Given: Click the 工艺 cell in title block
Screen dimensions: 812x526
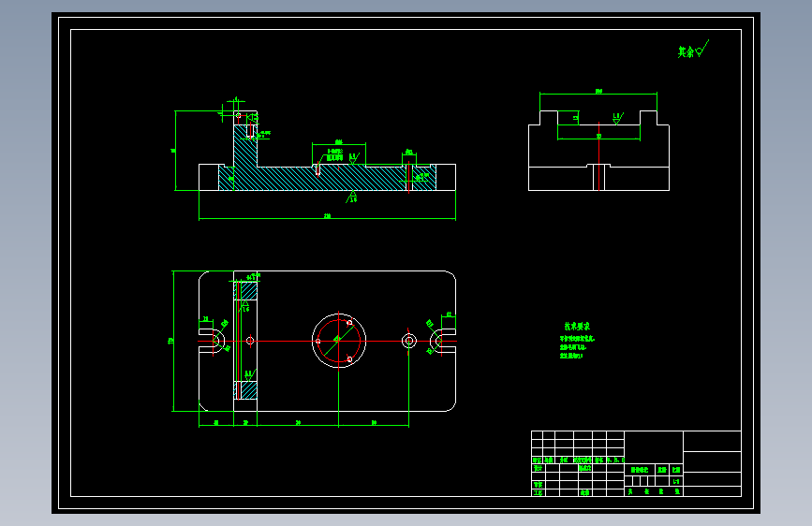Looking at the screenshot, I should [x=538, y=493].
